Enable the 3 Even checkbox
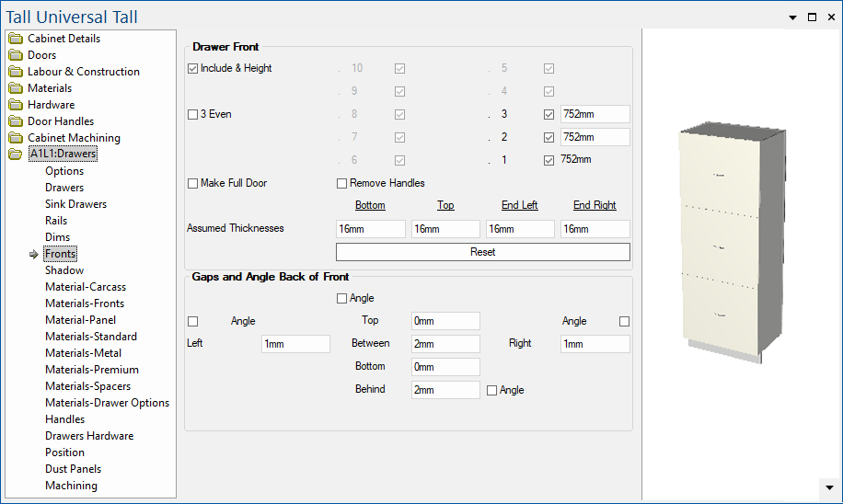The width and height of the screenshot is (843, 504). pos(192,115)
